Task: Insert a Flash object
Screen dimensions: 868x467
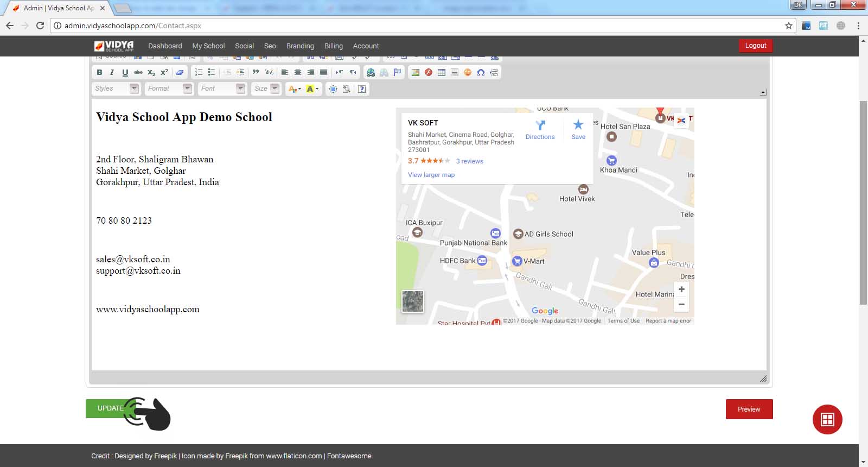Action: 429,72
